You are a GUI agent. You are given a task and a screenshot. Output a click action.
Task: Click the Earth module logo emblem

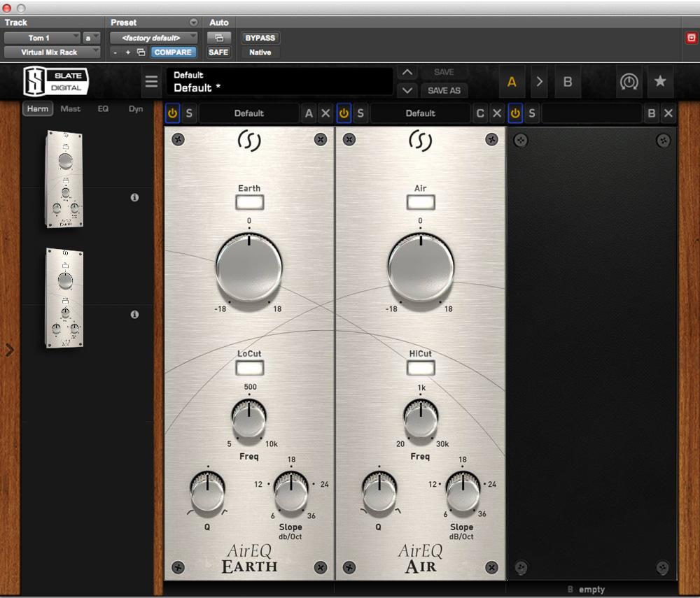tap(249, 141)
